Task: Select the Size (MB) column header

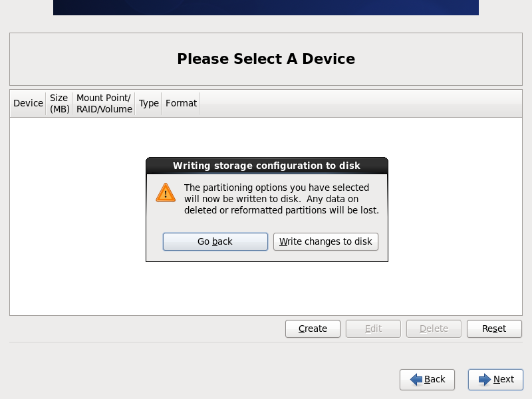Action: coord(59,104)
